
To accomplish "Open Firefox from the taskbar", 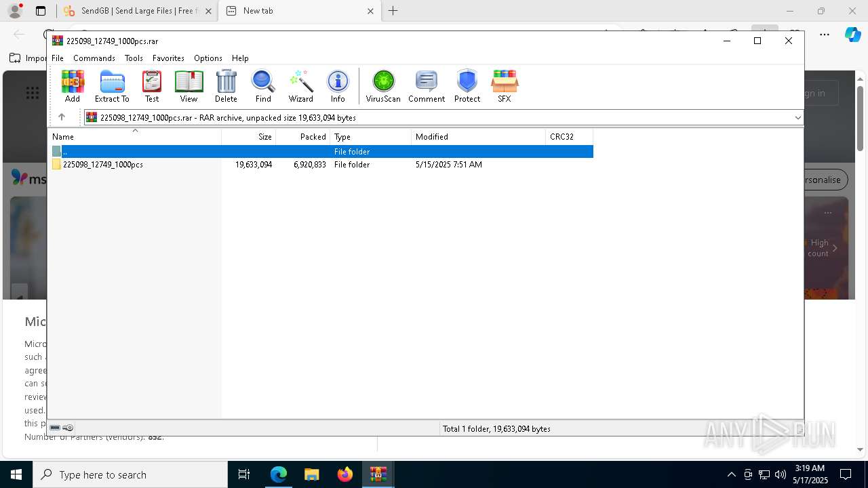I will coord(344,474).
